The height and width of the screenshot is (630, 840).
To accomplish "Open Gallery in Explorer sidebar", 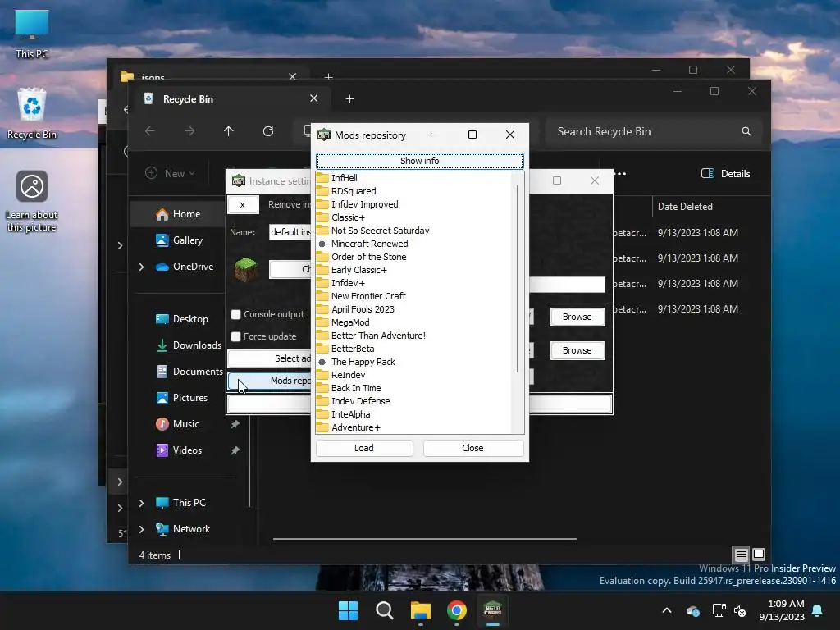I will [180, 240].
